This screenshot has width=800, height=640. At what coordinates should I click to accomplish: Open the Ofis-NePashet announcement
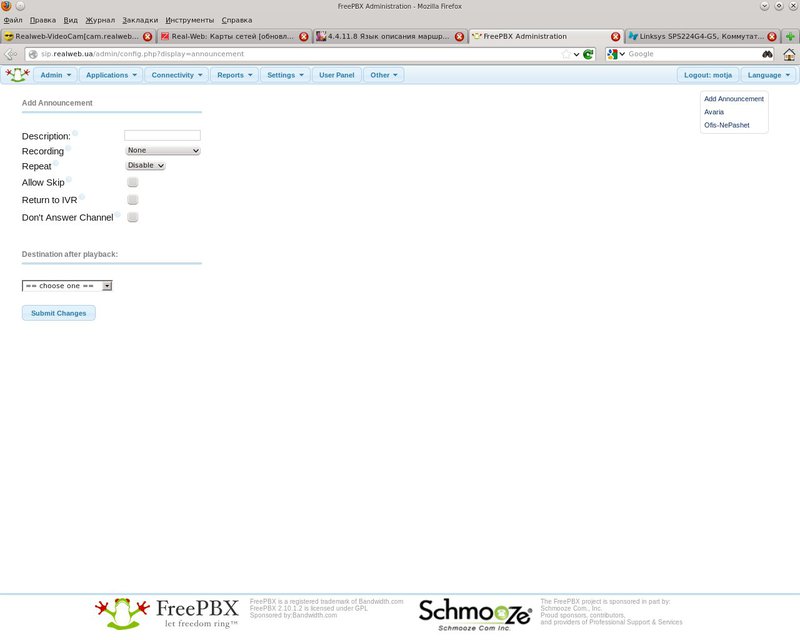click(727, 125)
